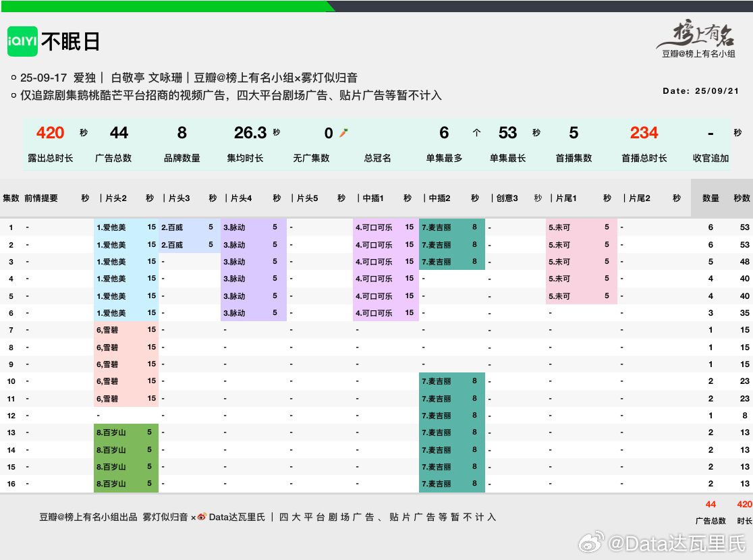This screenshot has width=753, height=560.
Task: Select the 53 单集最长 value
Action: click(x=507, y=132)
